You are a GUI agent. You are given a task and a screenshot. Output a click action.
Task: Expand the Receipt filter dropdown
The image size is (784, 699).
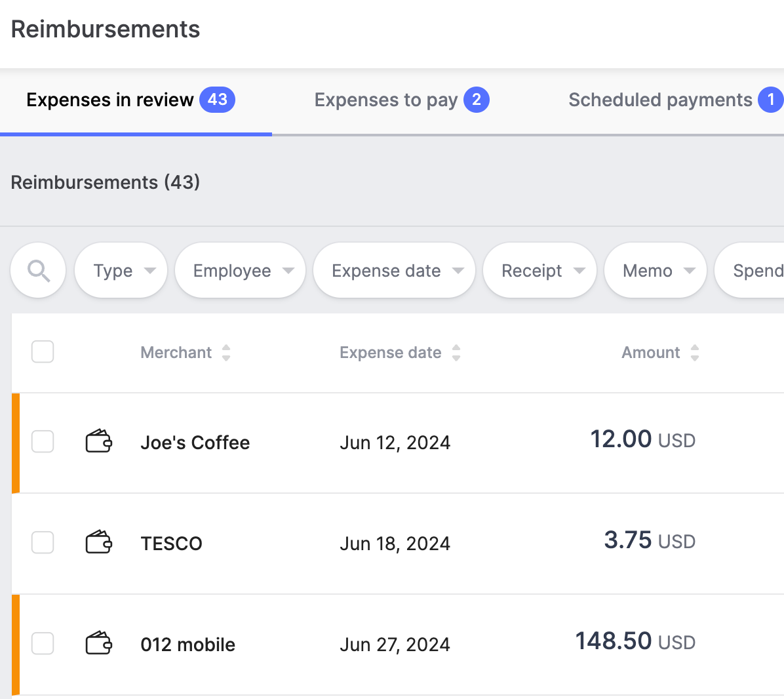pos(540,271)
